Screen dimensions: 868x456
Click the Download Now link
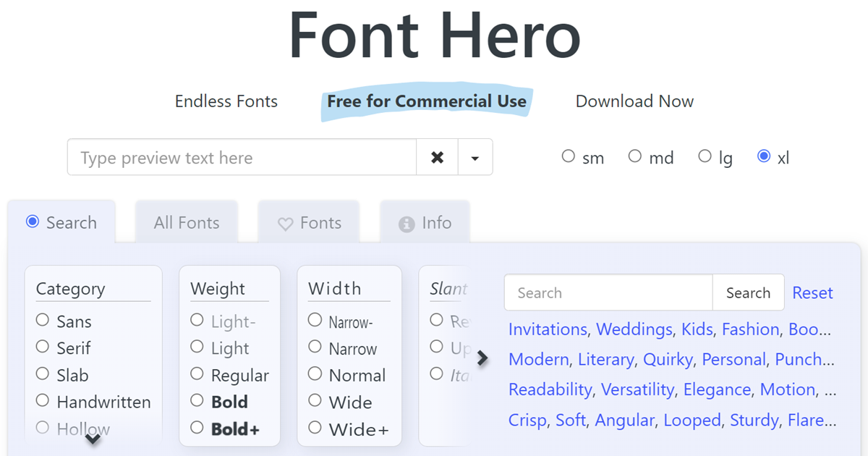[634, 101]
